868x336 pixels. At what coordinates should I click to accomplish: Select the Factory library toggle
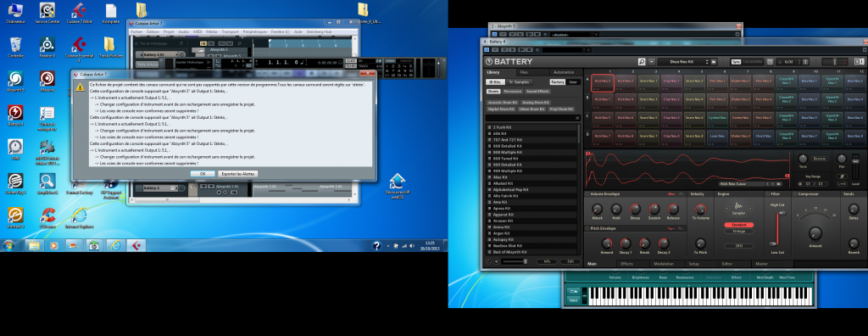tap(558, 81)
